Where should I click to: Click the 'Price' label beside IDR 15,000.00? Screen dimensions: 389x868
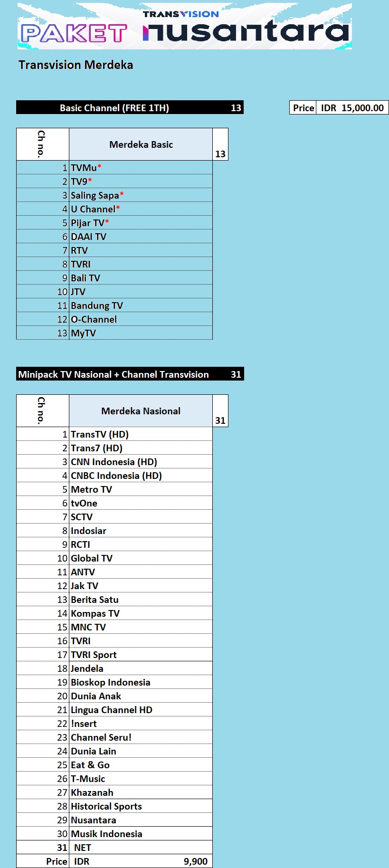point(304,107)
